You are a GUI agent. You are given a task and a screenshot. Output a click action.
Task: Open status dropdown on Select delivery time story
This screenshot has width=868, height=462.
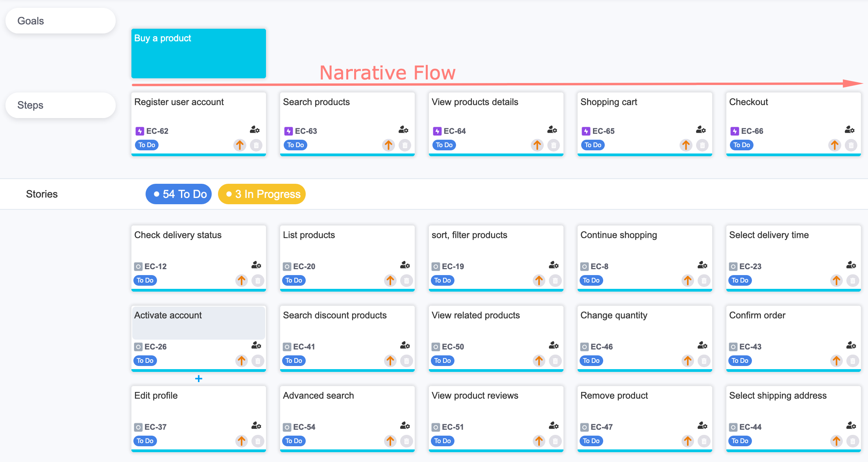pyautogui.click(x=740, y=280)
